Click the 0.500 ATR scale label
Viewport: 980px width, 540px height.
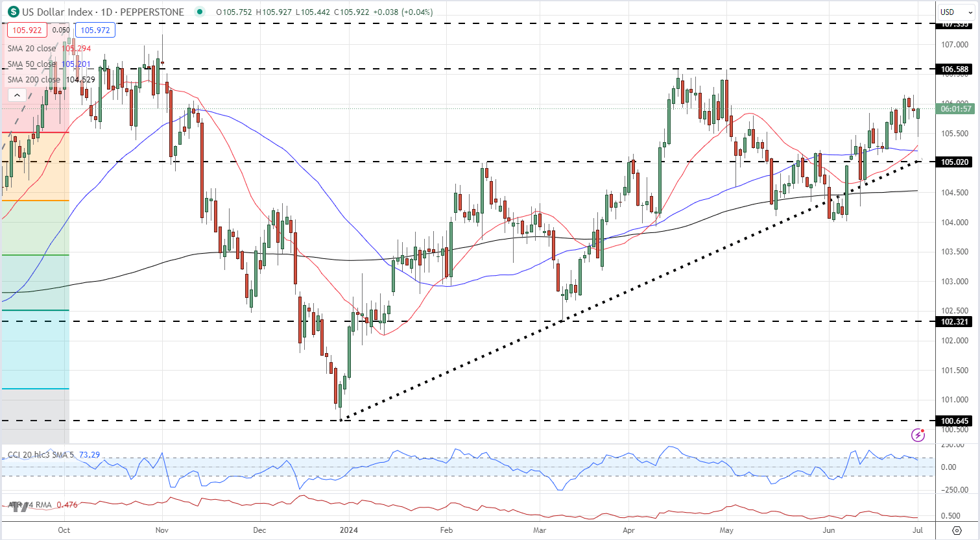click(x=951, y=516)
